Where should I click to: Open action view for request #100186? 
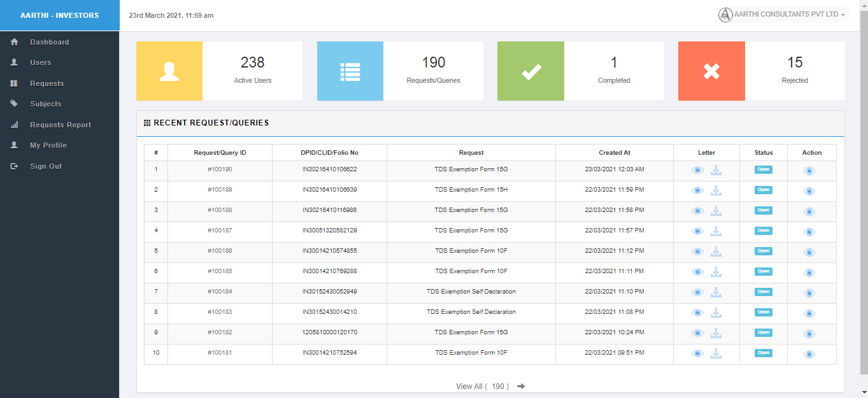pos(809,252)
